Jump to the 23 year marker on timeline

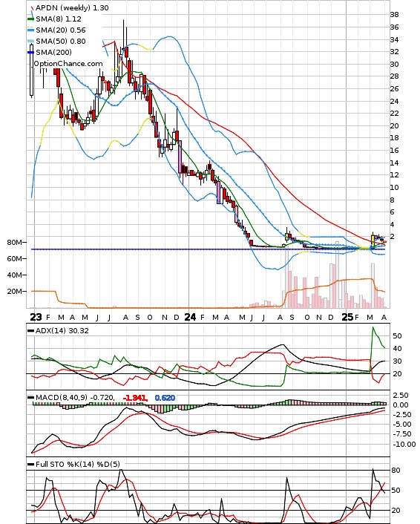tap(36, 317)
